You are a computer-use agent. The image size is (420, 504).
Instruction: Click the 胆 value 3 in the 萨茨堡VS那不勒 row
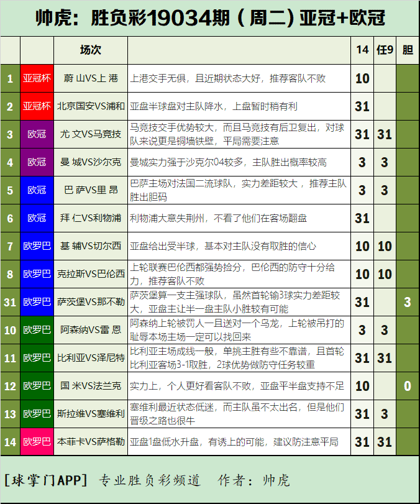tap(408, 302)
